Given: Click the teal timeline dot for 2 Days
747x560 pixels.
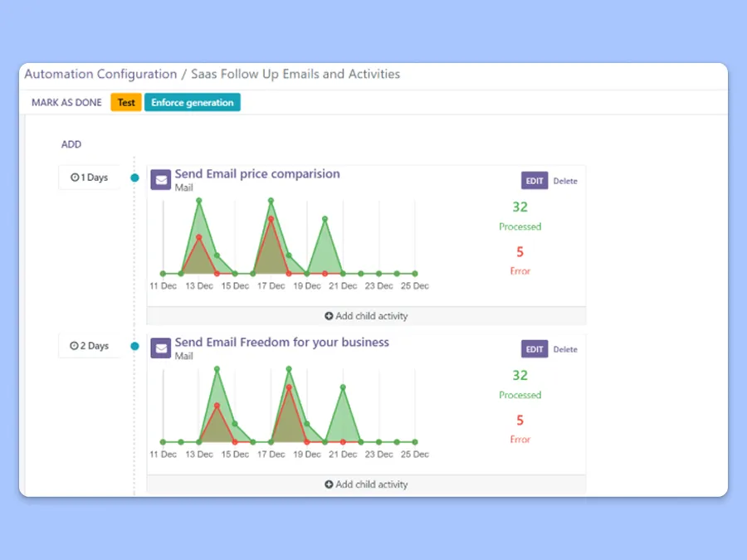Looking at the screenshot, I should click(x=134, y=346).
